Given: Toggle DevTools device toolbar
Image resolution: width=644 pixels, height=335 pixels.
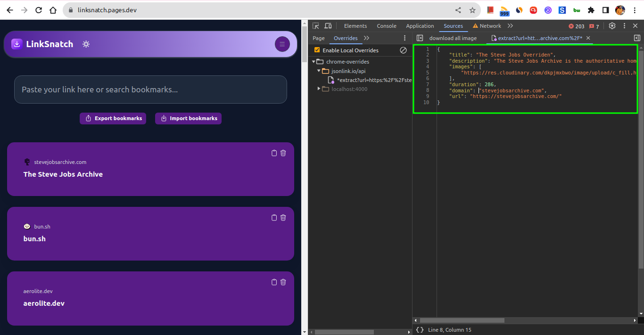Looking at the screenshot, I should pos(328,26).
